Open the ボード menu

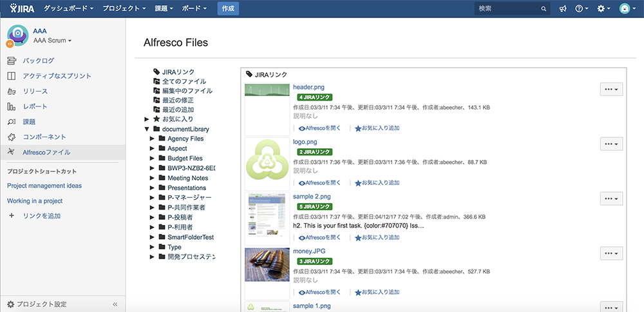[x=194, y=8]
